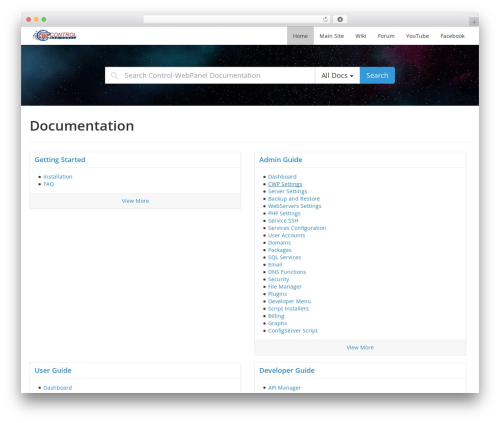The height and width of the screenshot is (423, 500).
Task: Open the Plugins link
Action: [277, 294]
